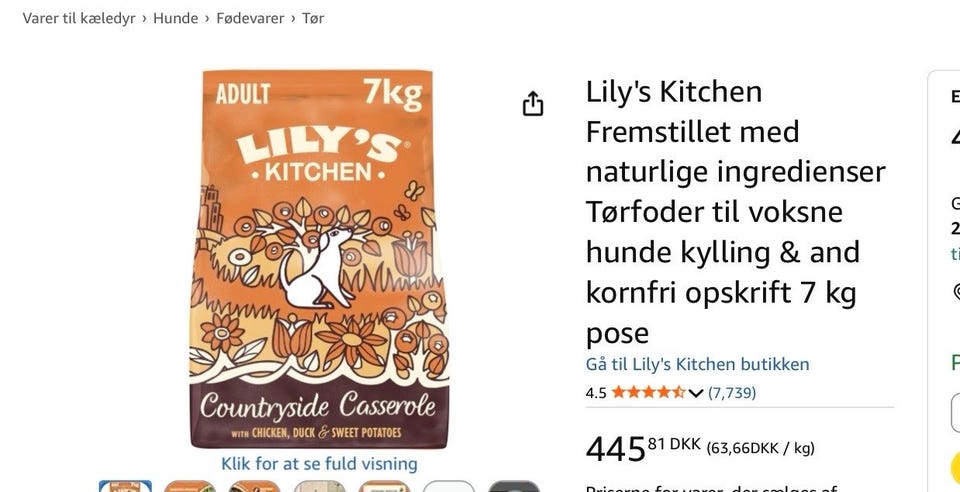Click the Lily's Kitchen product title text

point(735,212)
